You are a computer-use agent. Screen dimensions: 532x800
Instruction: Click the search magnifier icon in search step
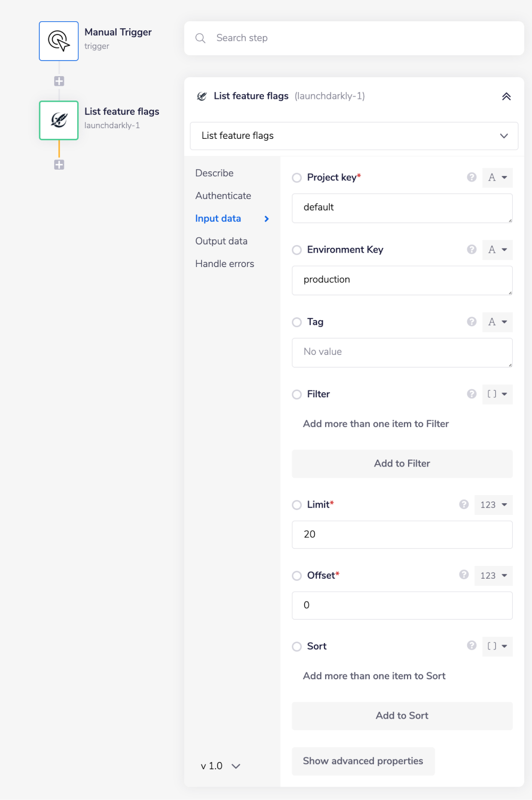200,38
